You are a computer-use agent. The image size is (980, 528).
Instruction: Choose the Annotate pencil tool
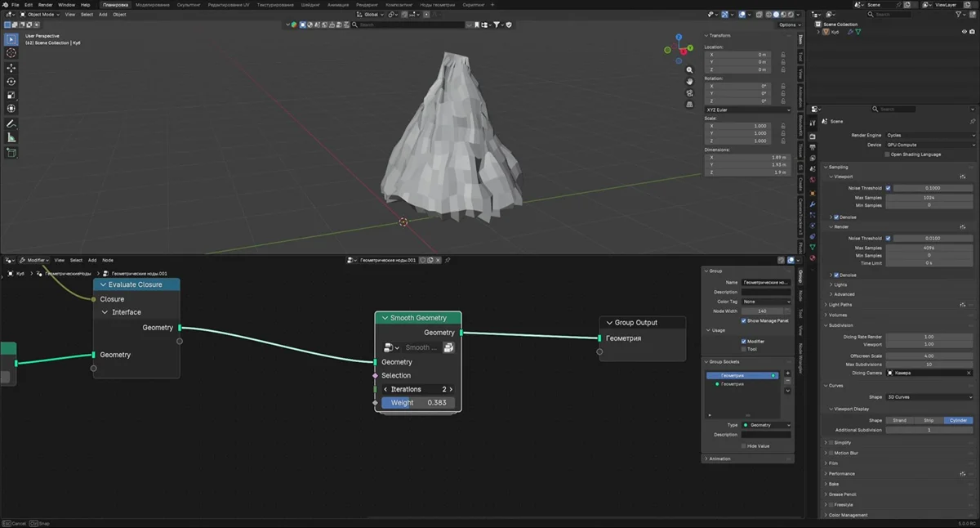[11, 123]
